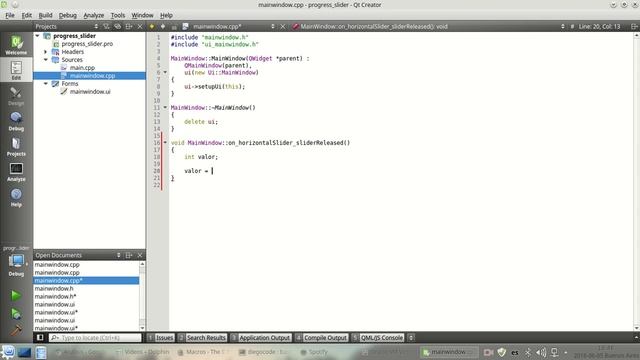Open the Help menu

[166, 15]
